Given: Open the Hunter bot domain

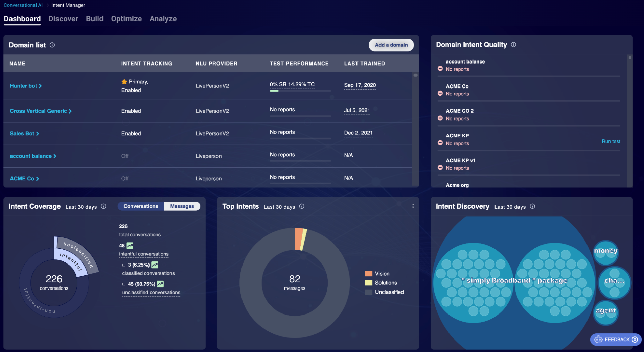Looking at the screenshot, I should 26,86.
